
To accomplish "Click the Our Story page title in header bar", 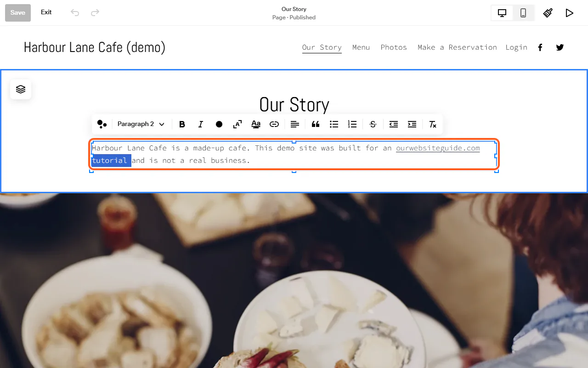I will tap(294, 9).
